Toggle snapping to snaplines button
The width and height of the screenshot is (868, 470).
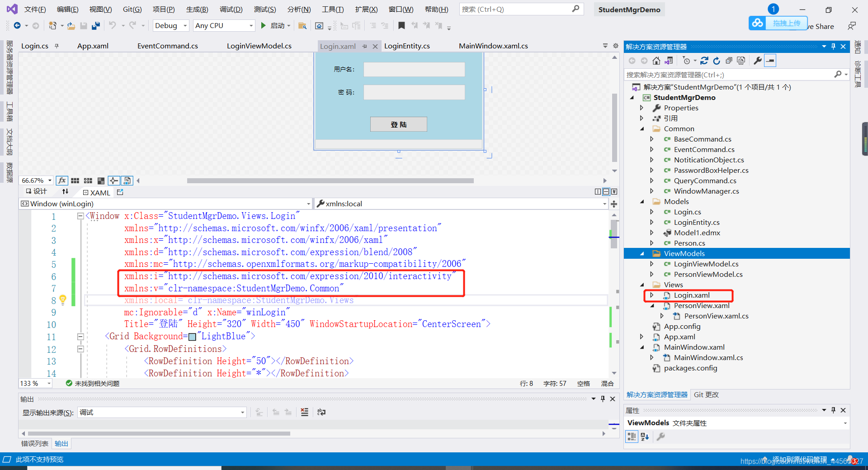pyautogui.click(x=114, y=180)
